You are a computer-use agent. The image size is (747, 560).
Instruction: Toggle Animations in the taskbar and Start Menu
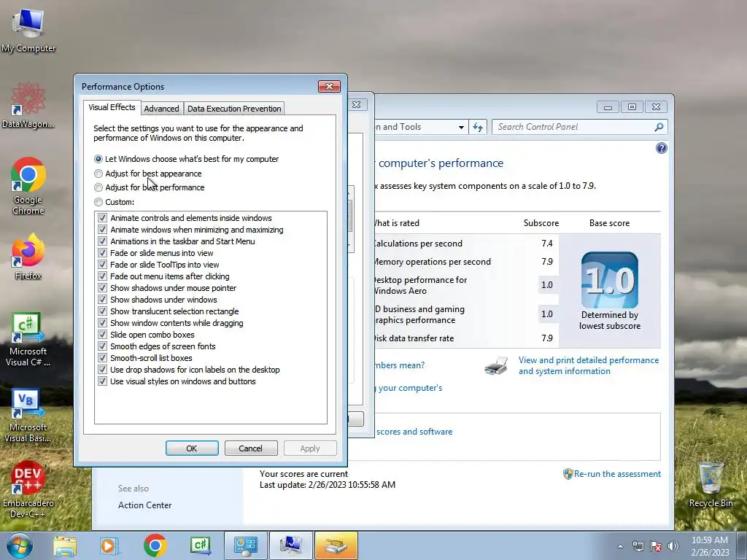[x=102, y=241]
